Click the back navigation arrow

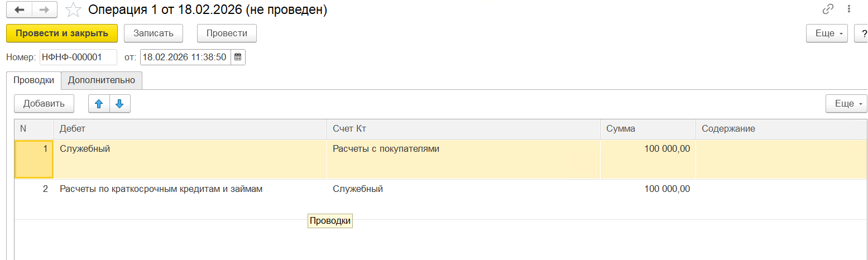20,10
